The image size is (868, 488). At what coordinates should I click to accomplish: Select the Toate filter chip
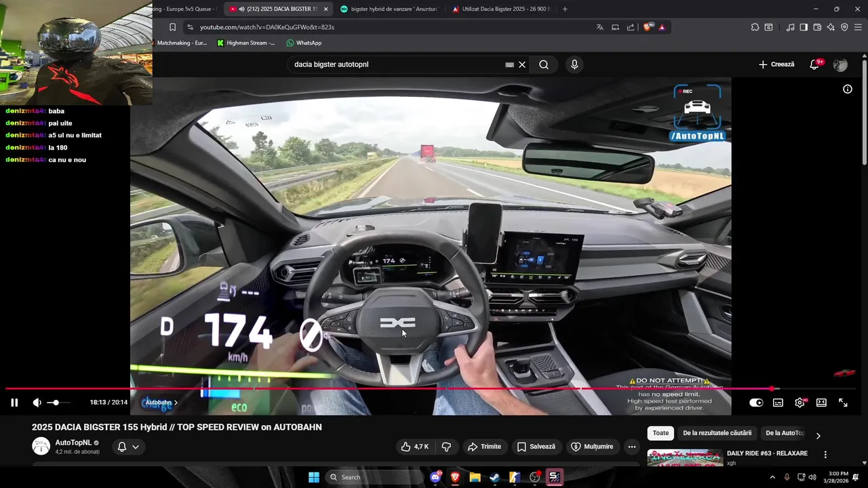[x=660, y=433]
